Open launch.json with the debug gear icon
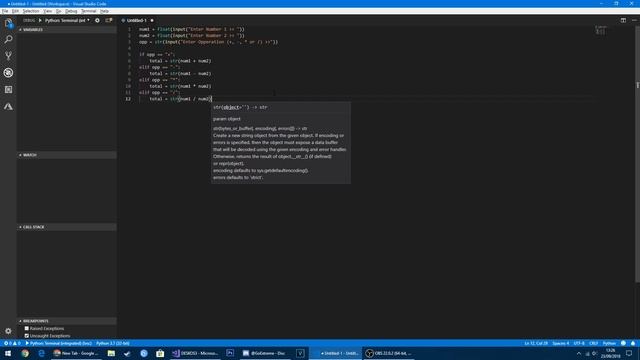The image size is (640, 360). pyautogui.click(x=97, y=20)
